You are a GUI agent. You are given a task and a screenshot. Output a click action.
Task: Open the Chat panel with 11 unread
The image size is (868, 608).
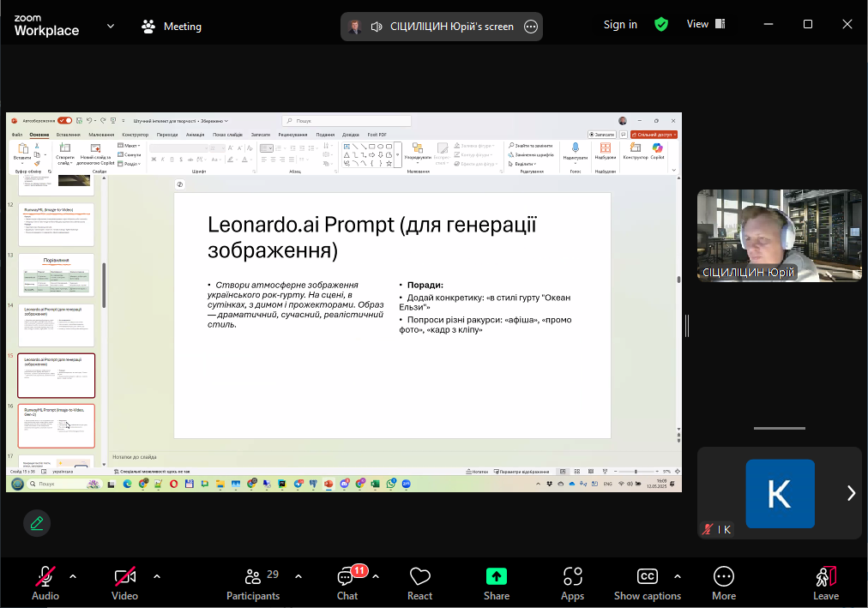pyautogui.click(x=347, y=583)
